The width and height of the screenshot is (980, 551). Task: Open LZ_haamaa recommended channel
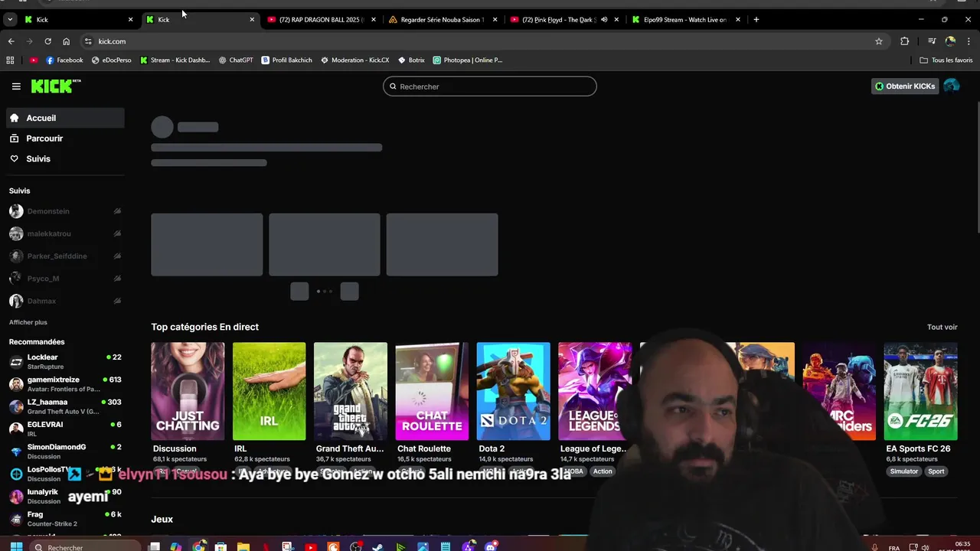point(65,406)
